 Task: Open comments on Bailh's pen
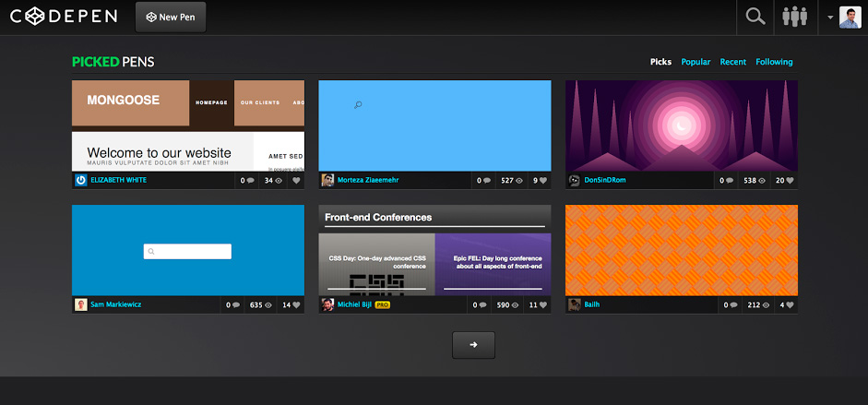coord(731,304)
